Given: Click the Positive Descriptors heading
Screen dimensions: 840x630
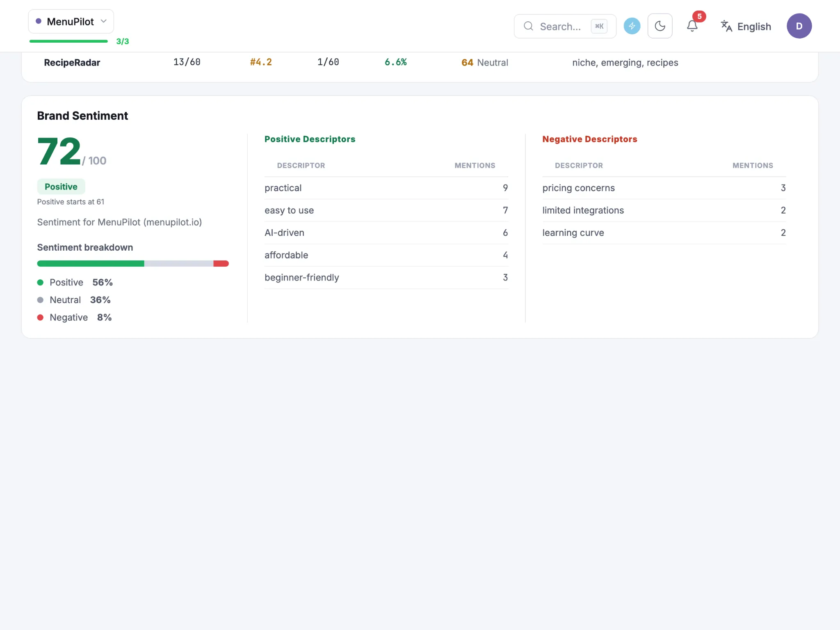Looking at the screenshot, I should click(x=310, y=139).
